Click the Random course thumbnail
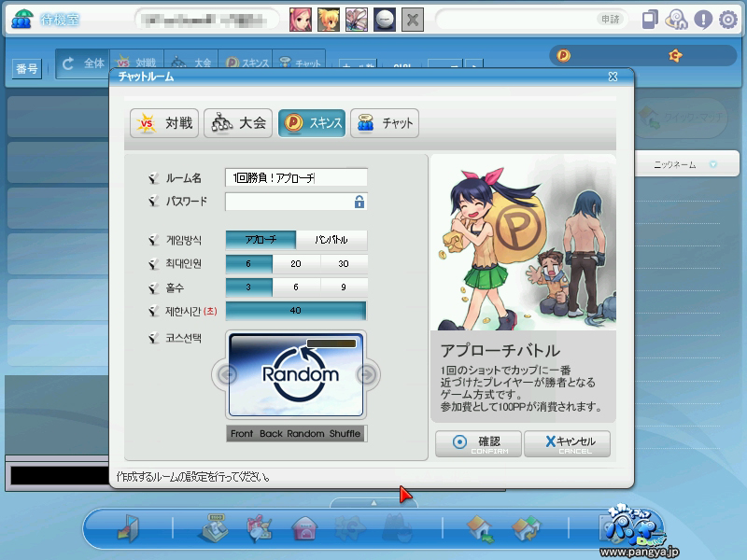Screen dimensions: 747x560 tap(296, 375)
